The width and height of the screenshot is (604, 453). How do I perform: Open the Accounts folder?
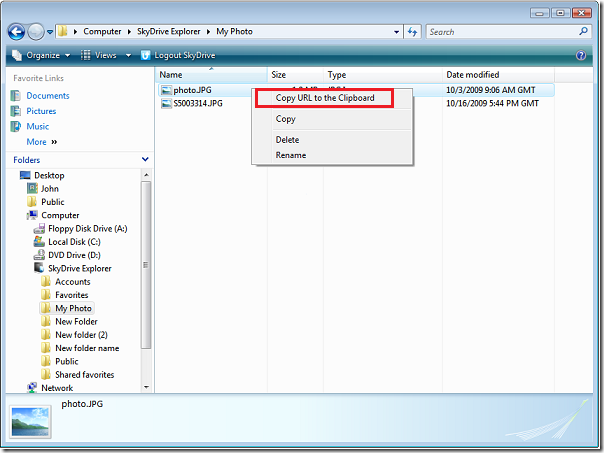pyautogui.click(x=72, y=282)
